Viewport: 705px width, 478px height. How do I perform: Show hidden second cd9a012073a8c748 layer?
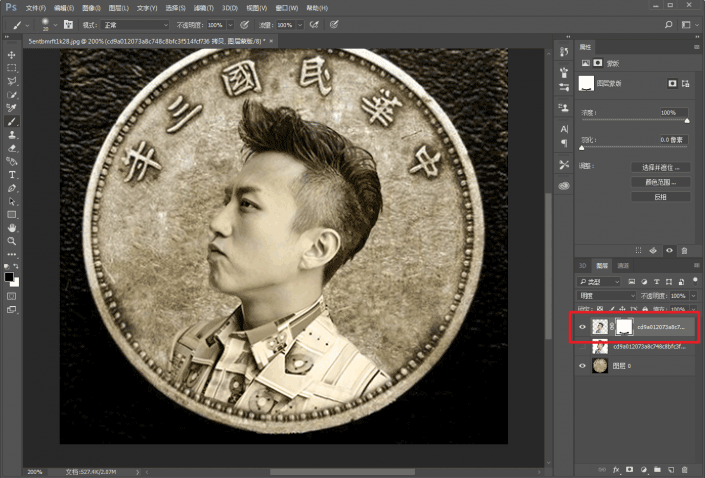(582, 347)
